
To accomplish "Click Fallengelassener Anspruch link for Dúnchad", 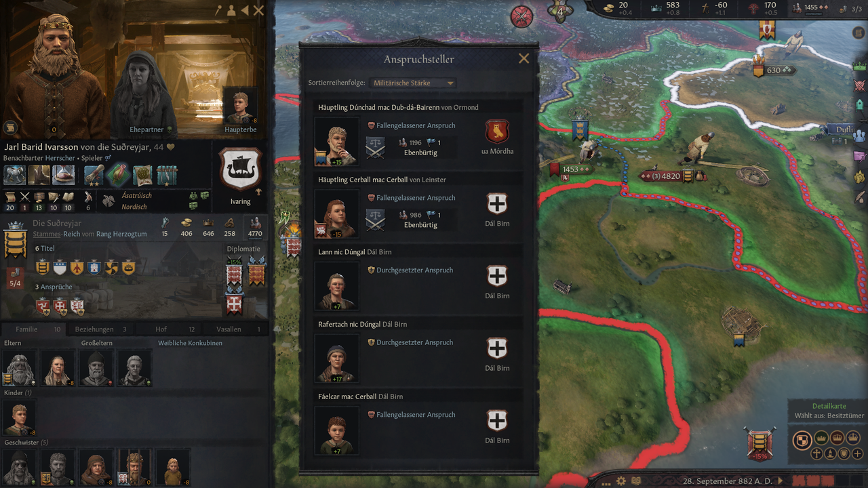I will point(416,125).
